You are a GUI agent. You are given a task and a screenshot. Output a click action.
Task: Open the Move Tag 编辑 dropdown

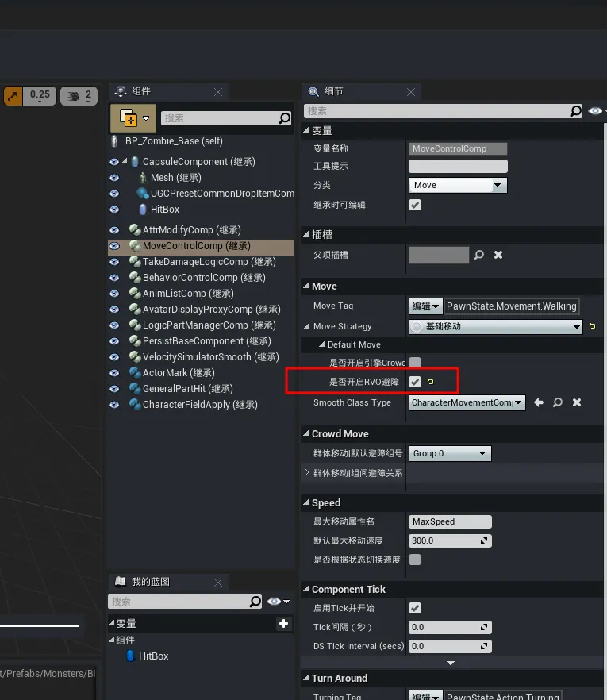point(426,306)
